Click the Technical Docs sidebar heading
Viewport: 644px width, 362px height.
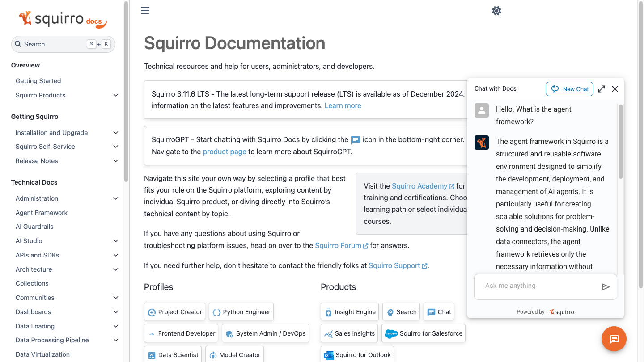pyautogui.click(x=34, y=182)
